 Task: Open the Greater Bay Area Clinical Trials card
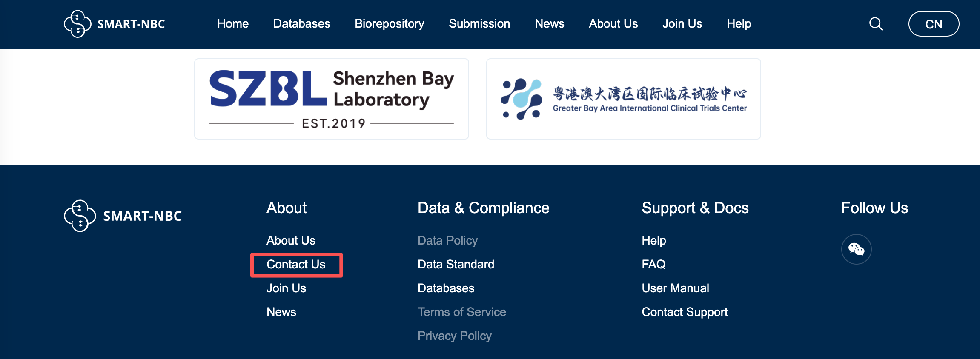pyautogui.click(x=623, y=99)
